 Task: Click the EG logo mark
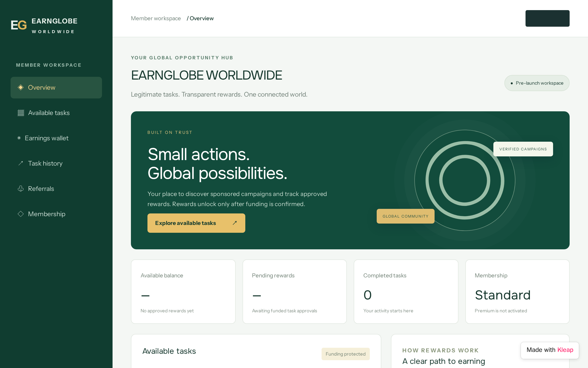(x=19, y=25)
